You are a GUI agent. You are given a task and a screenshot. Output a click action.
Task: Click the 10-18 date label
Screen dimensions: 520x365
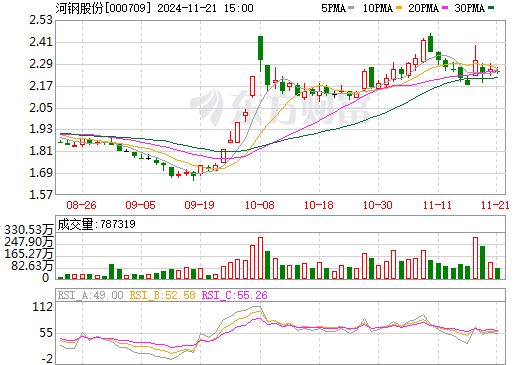point(319,205)
